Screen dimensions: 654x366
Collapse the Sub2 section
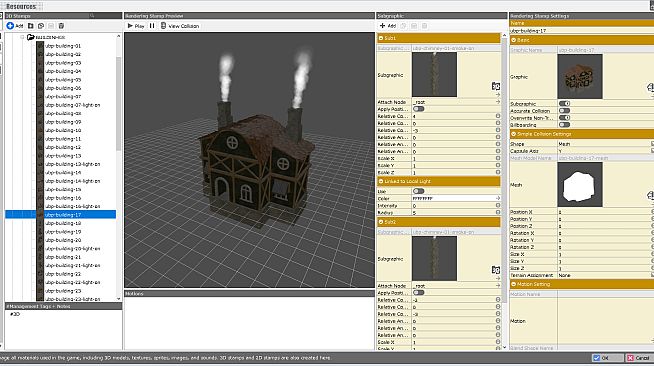[381, 222]
